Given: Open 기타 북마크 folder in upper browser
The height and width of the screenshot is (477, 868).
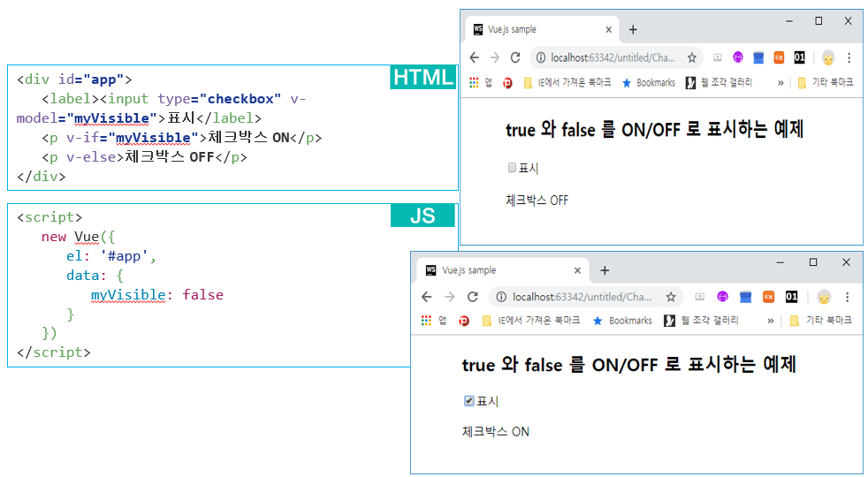Looking at the screenshot, I should tap(825, 82).
